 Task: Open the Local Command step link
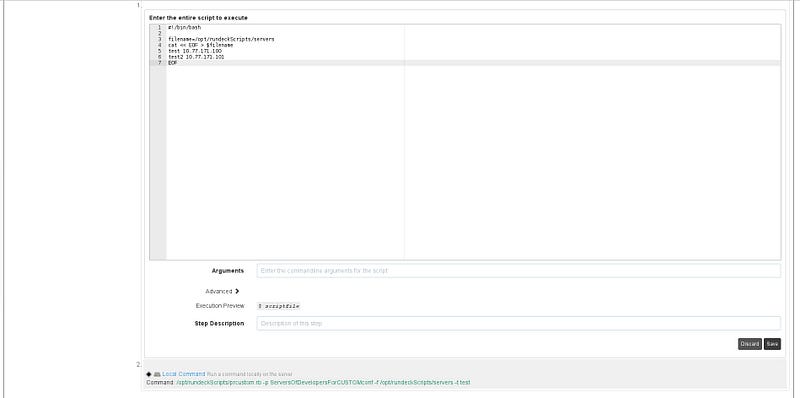[184, 374]
